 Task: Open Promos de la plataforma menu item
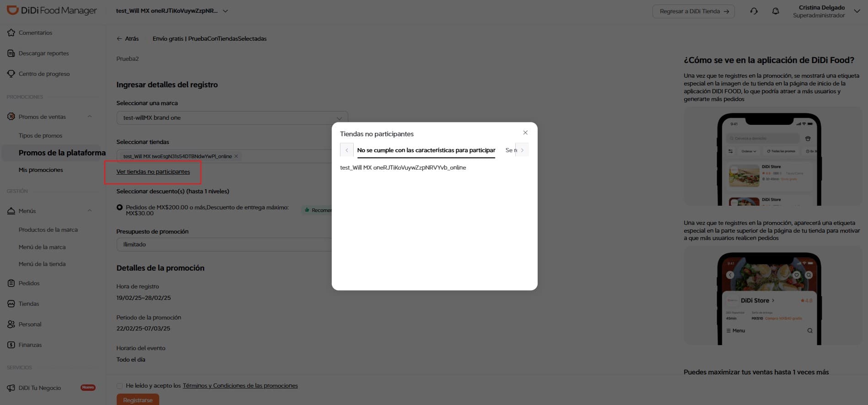62,153
